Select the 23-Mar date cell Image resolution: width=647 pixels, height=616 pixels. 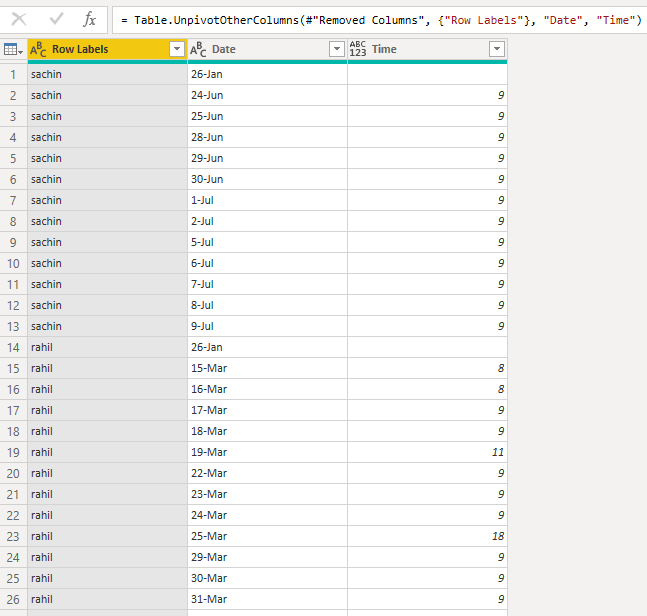tap(267, 495)
